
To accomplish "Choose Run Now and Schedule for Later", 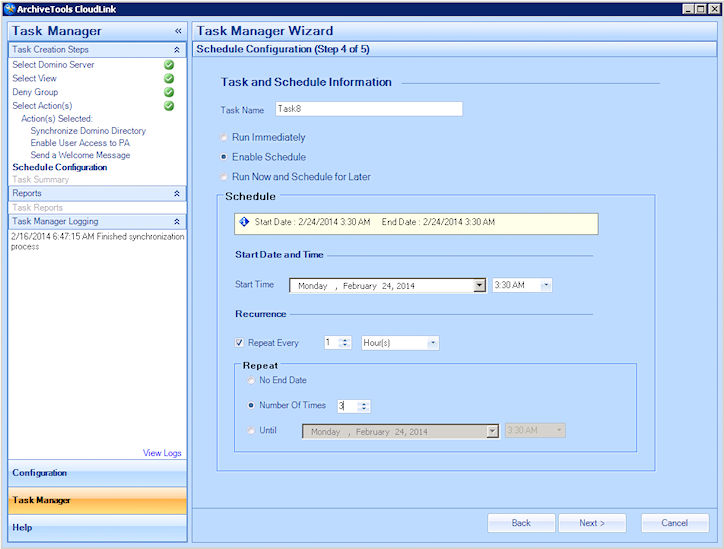I will (x=223, y=177).
